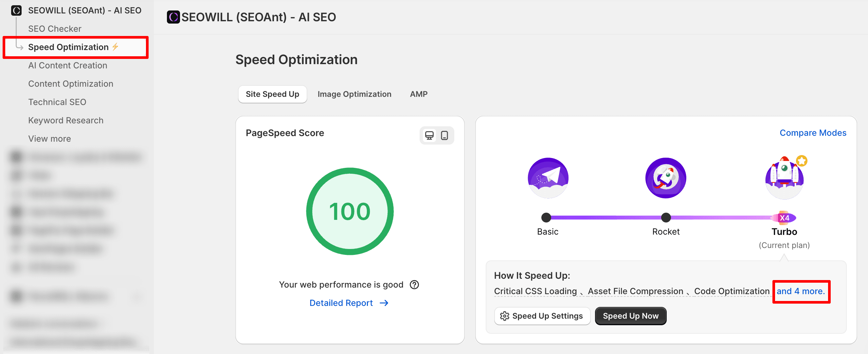Expand 'and 4 more.' speed-up features
This screenshot has width=868, height=354.
pyautogui.click(x=801, y=291)
